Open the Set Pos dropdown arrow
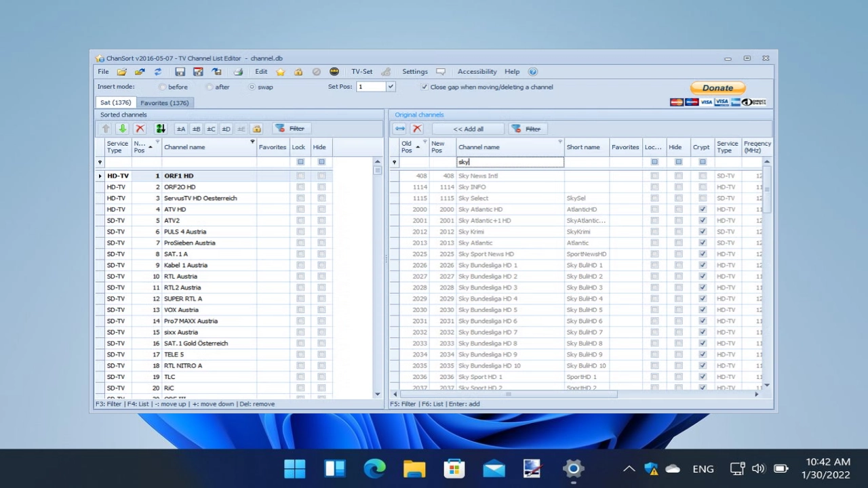The width and height of the screenshot is (868, 488). click(390, 87)
